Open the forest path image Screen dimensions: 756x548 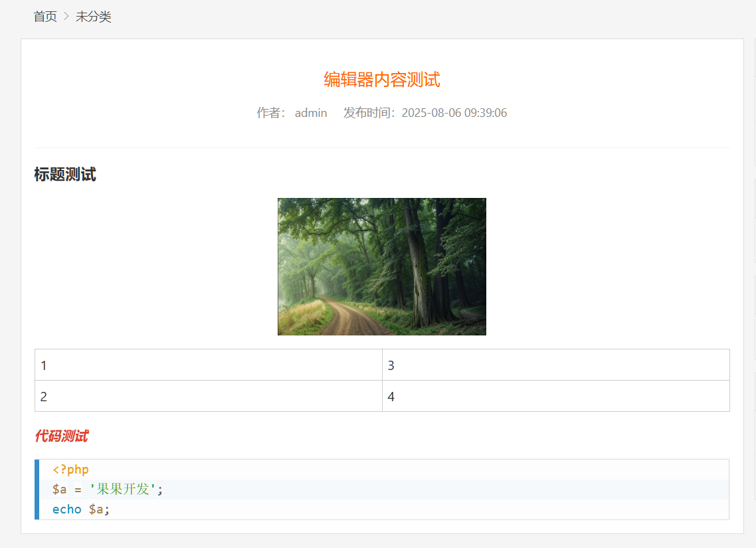pyautogui.click(x=382, y=266)
